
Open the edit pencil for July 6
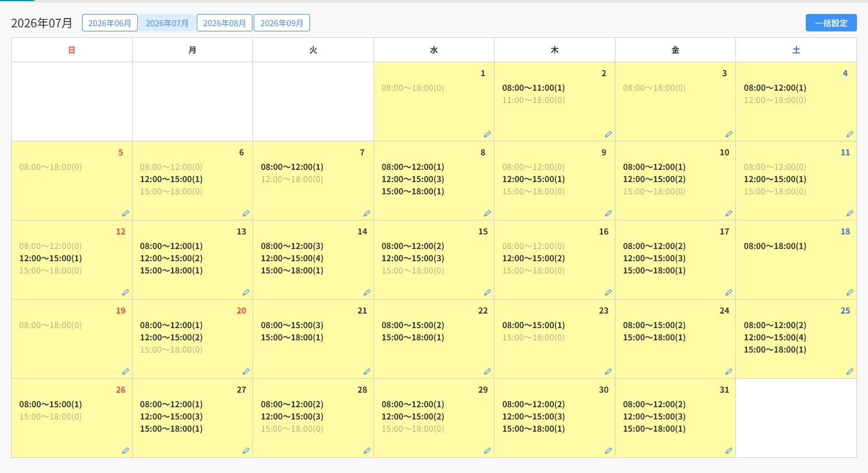pos(246,214)
